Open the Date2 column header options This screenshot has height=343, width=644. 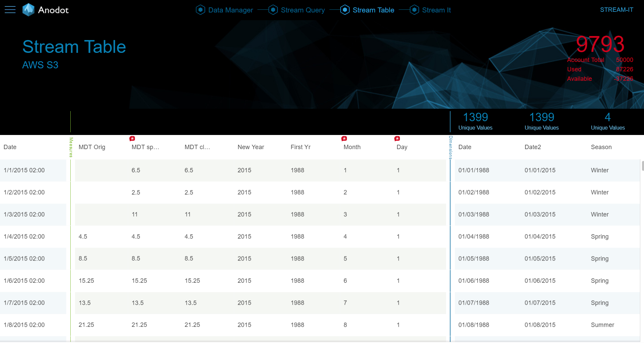coord(533,147)
